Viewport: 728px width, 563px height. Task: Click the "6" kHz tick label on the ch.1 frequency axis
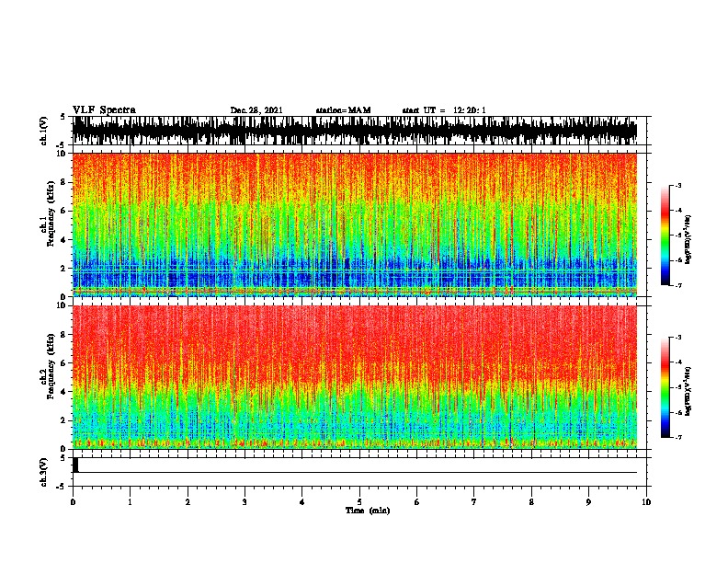(64, 211)
